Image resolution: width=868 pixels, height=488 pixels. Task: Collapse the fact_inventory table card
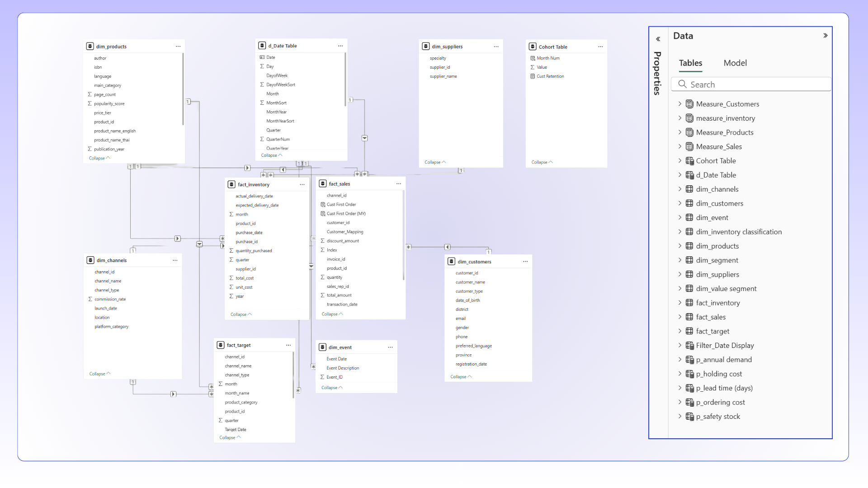point(241,314)
